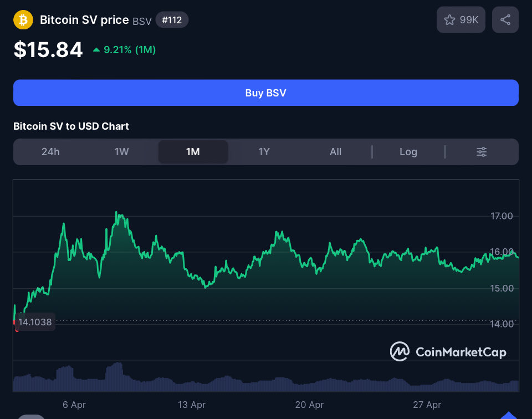Toggle Log scale on chart

[408, 152]
